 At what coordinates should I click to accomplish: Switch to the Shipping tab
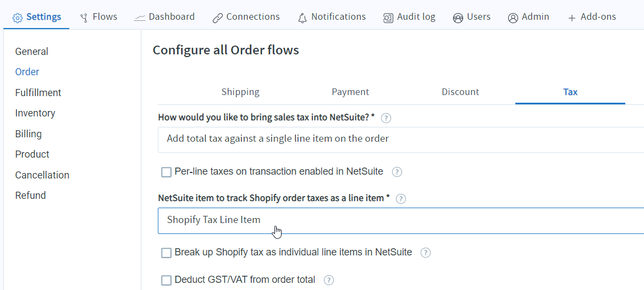tap(240, 92)
